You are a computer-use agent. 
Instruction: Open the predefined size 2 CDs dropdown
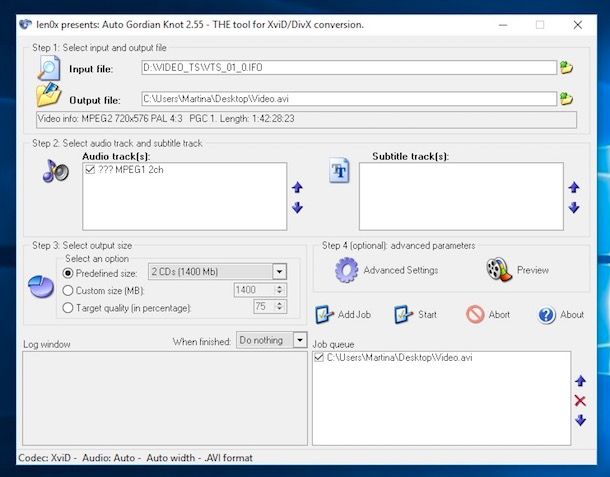(279, 272)
